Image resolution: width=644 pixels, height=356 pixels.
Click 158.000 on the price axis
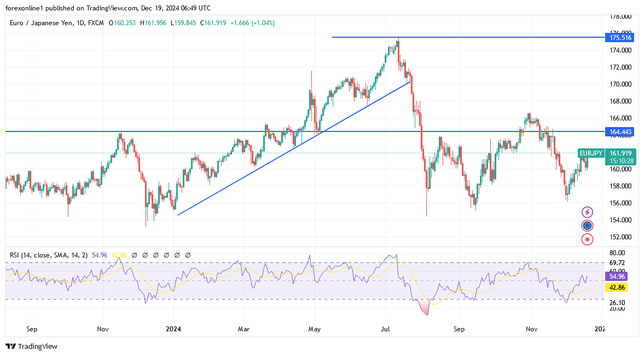pos(620,186)
